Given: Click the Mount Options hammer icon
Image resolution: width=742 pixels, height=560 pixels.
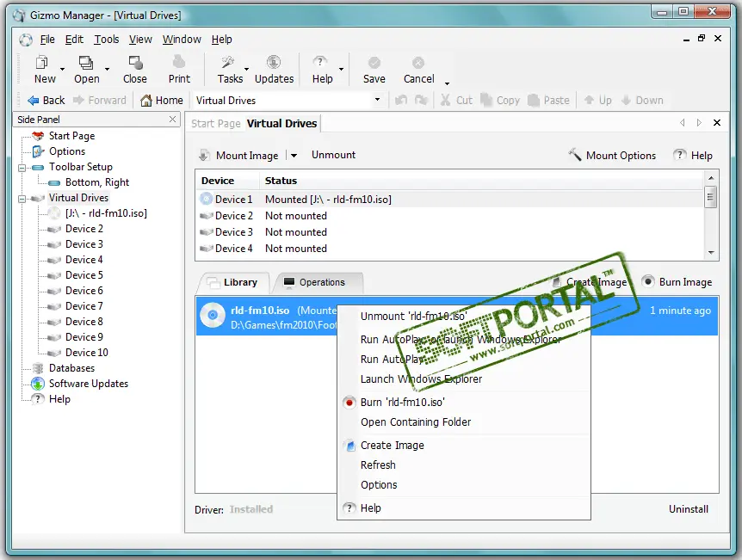Looking at the screenshot, I should pyautogui.click(x=575, y=156).
